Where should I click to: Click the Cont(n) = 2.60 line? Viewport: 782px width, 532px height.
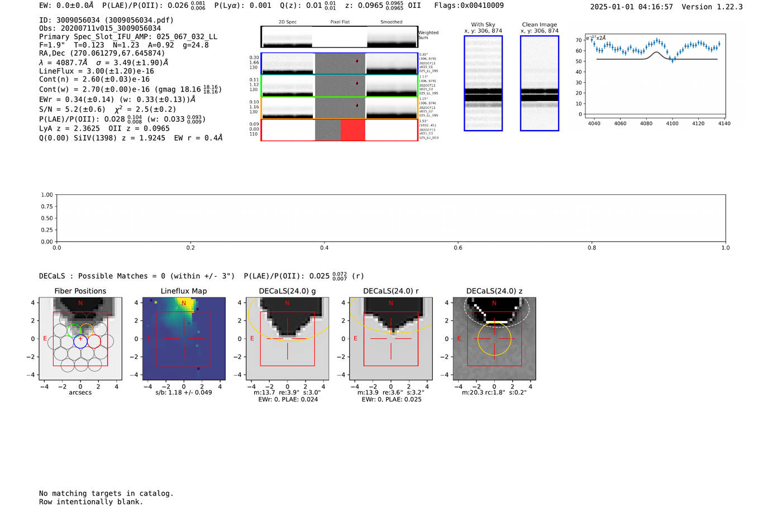pos(94,79)
